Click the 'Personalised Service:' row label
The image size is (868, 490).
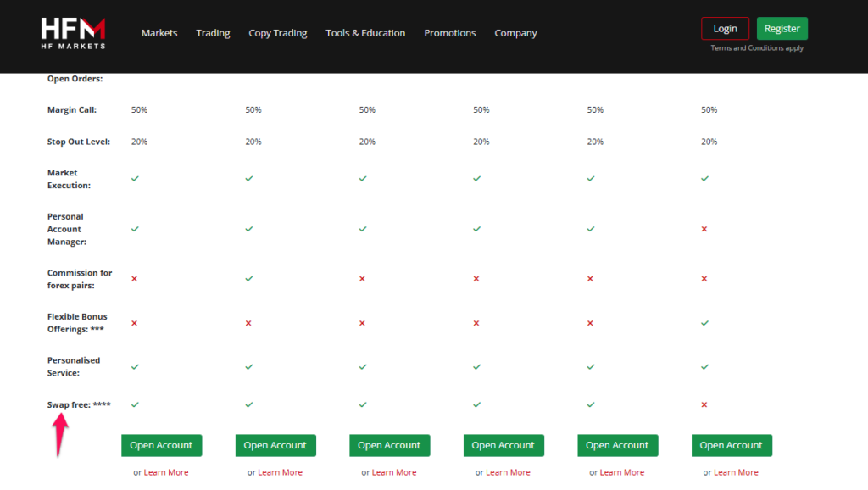[74, 366]
